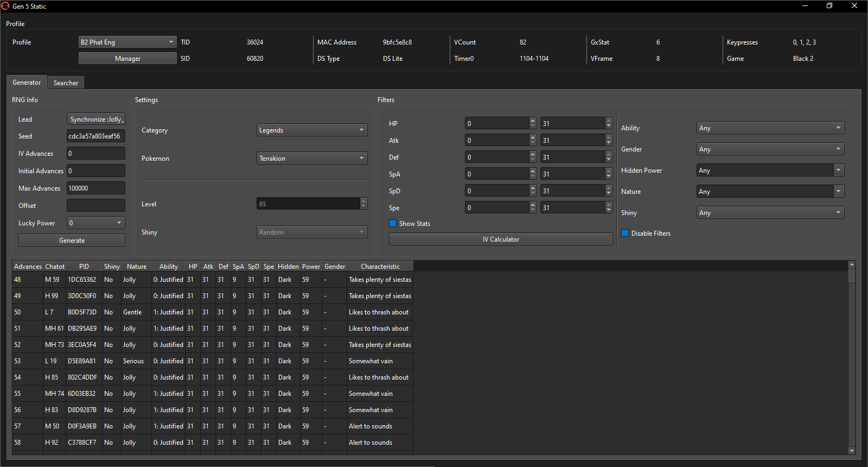Minimize the Gen 5 Static window
The width and height of the screenshot is (868, 467).
point(805,6)
